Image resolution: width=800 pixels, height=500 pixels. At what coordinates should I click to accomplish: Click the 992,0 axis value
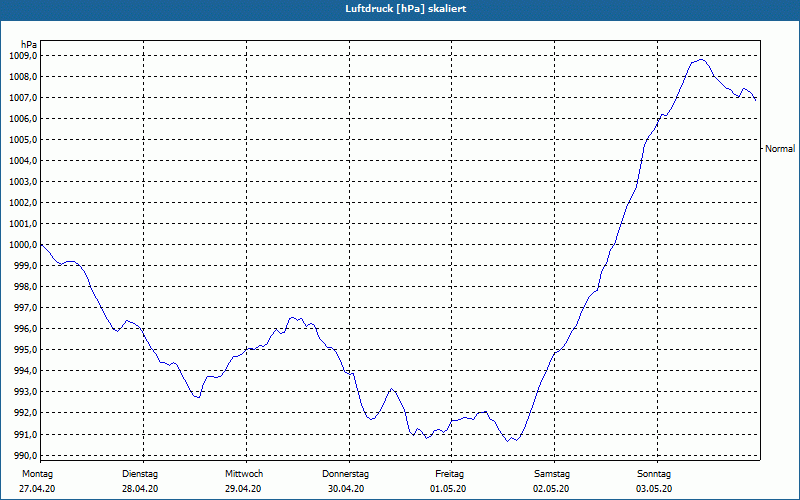(25, 413)
